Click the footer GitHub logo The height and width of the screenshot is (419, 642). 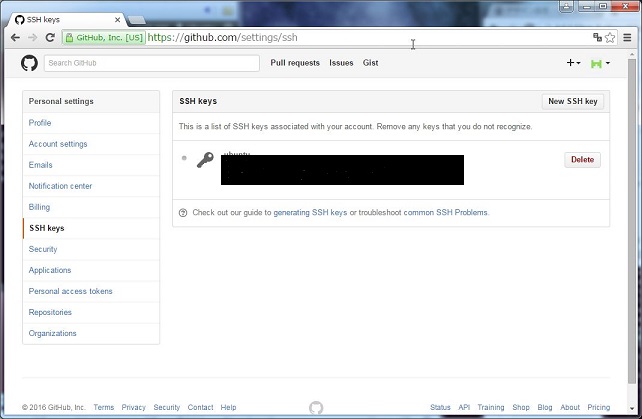tap(316, 408)
